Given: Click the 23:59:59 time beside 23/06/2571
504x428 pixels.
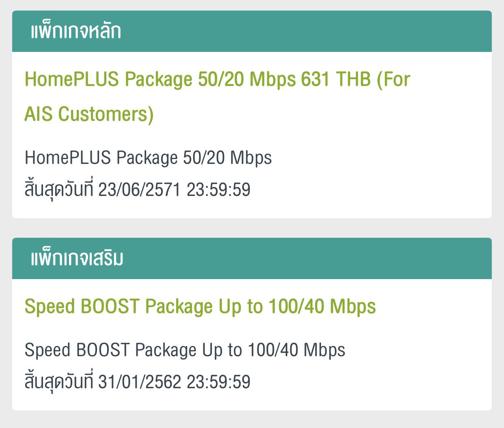Looking at the screenshot, I should (x=218, y=189).
